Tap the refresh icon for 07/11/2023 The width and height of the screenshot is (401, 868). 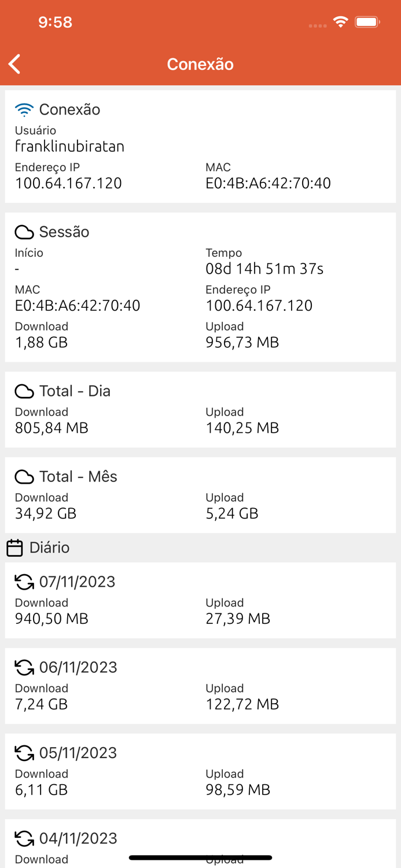(x=24, y=582)
